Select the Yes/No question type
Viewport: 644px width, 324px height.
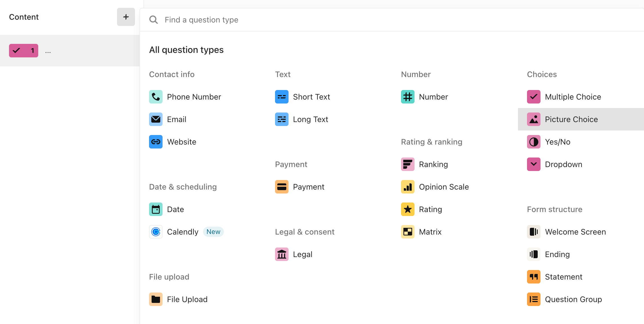581,142
